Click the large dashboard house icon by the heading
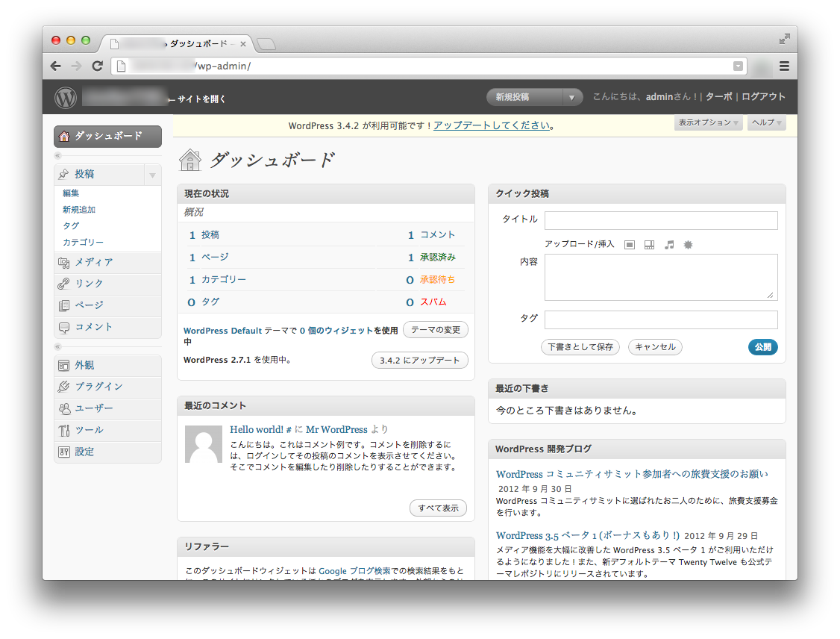The width and height of the screenshot is (840, 639). [x=190, y=160]
